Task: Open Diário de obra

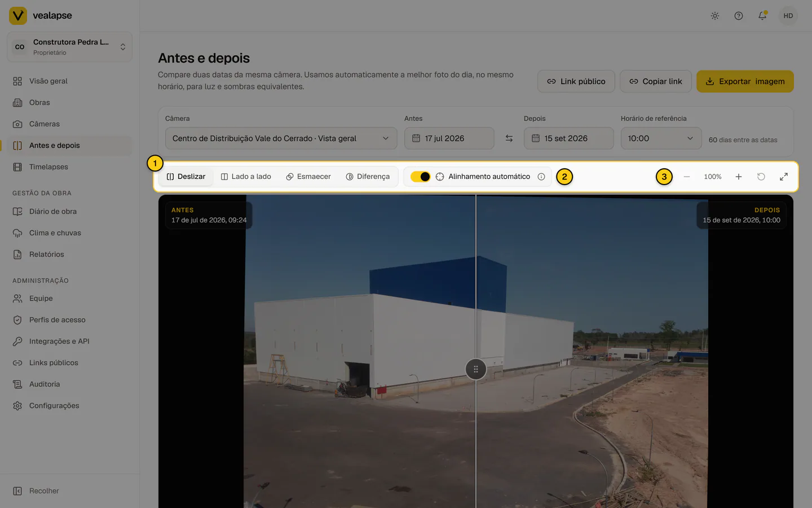Action: (70, 212)
